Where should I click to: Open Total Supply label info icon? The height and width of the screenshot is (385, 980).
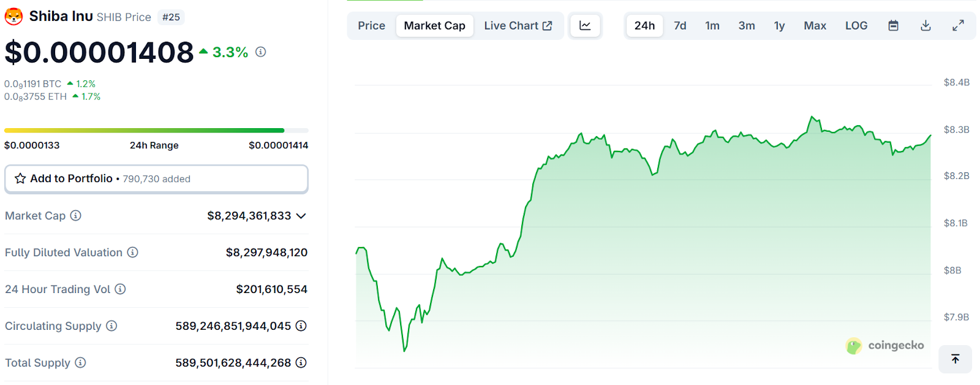[x=80, y=362]
